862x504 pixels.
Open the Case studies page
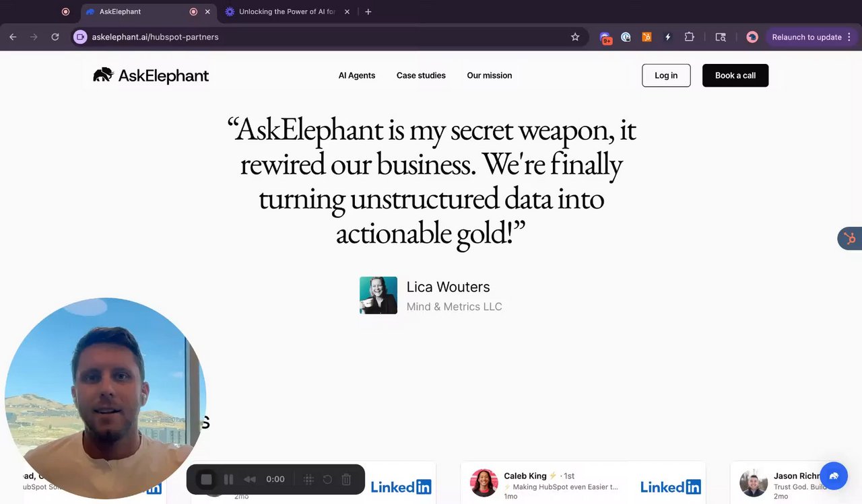(421, 75)
